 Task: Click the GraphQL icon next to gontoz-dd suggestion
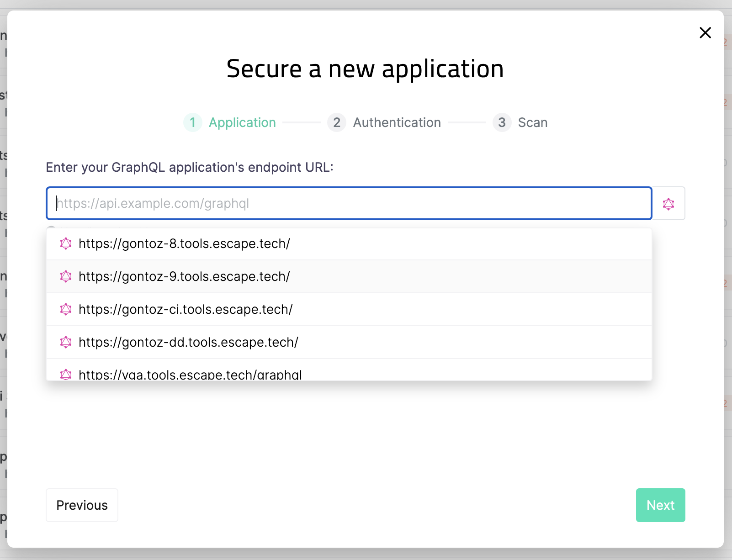[x=66, y=342]
